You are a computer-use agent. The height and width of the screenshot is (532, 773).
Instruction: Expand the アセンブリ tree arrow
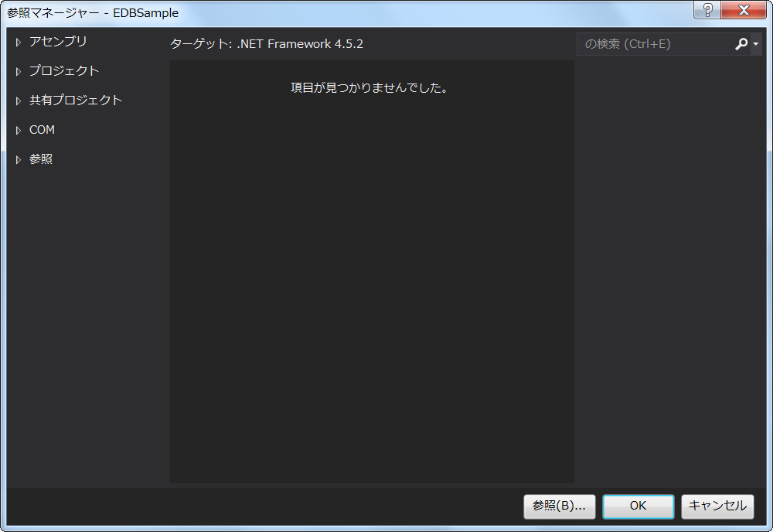click(19, 42)
